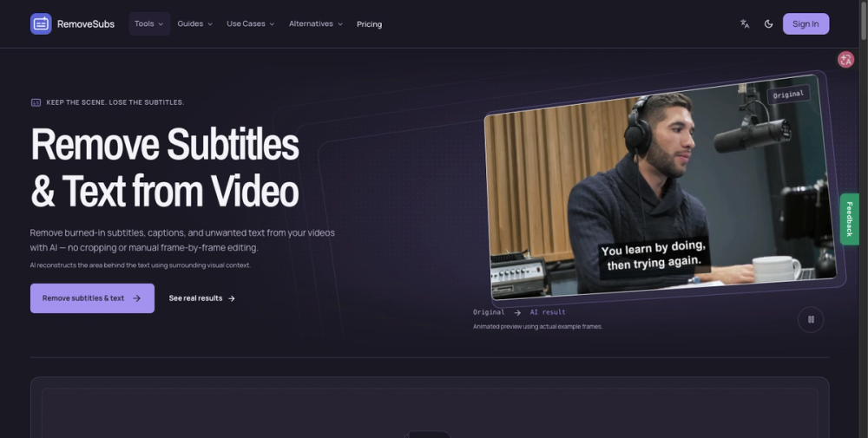Toggle dark mode moon icon
This screenshot has width=868, height=438.
768,23
